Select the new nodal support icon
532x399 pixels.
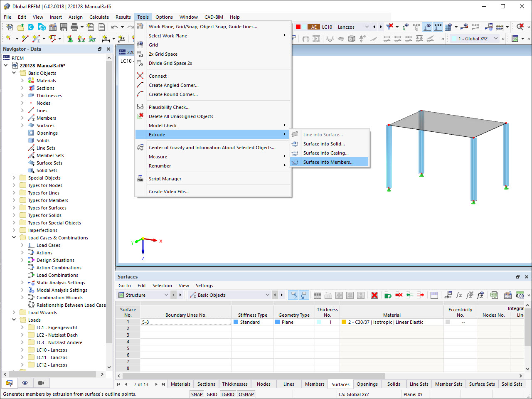pos(70,39)
